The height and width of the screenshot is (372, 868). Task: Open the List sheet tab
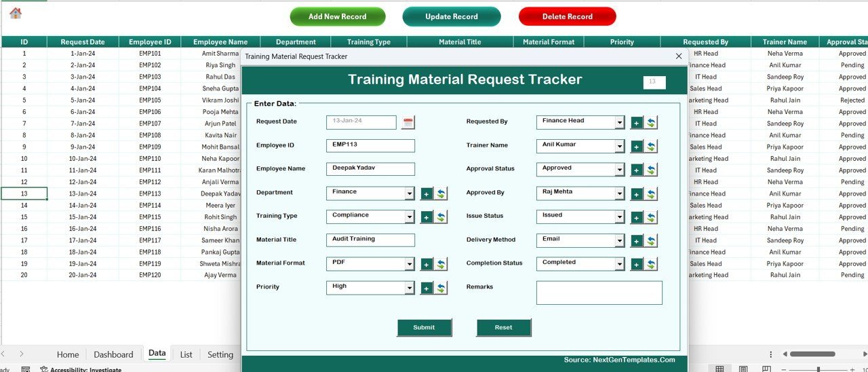[186, 354]
